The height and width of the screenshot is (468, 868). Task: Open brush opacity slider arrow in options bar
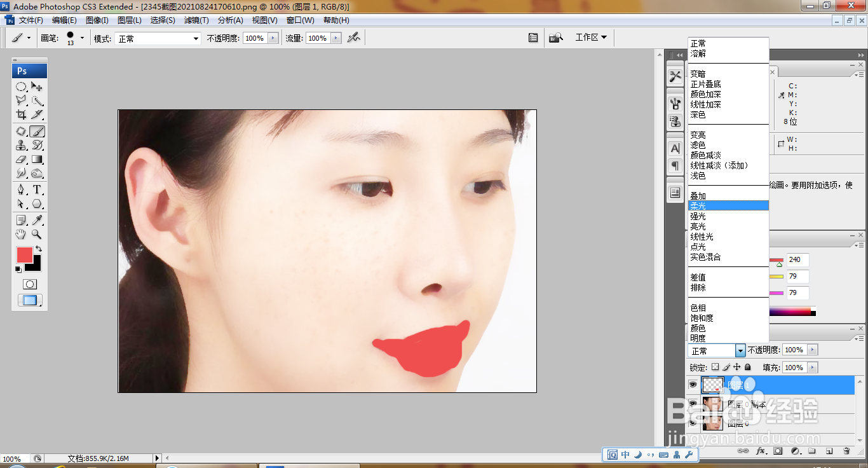pyautogui.click(x=273, y=38)
